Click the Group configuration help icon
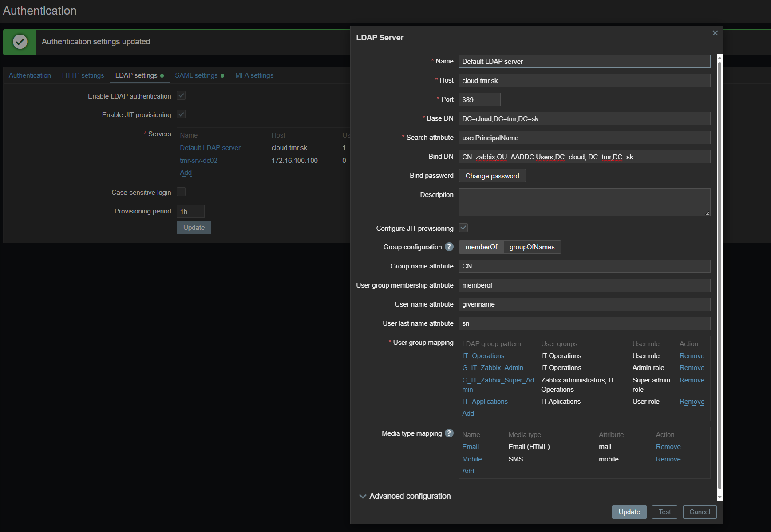Screen dimensions: 771x532 pos(449,247)
